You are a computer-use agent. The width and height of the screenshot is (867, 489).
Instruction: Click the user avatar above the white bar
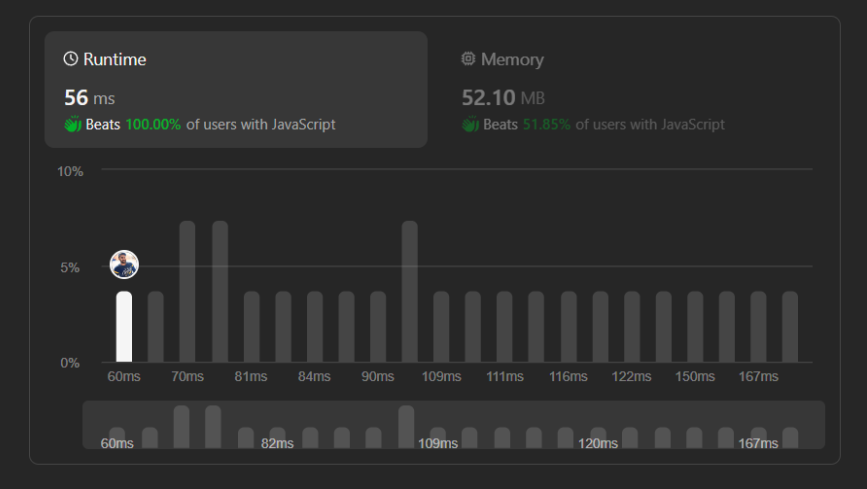pyautogui.click(x=124, y=265)
